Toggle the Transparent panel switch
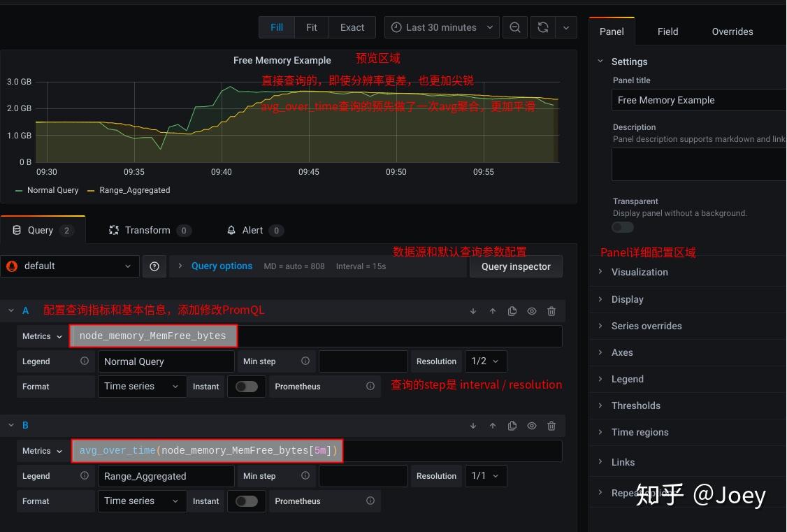 622,227
